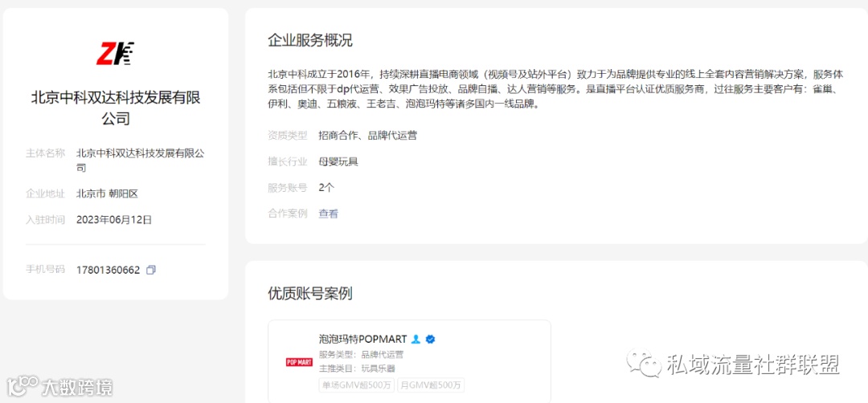868x403 pixels.
Task: Copy the phone number with copy icon
Action: click(150, 271)
